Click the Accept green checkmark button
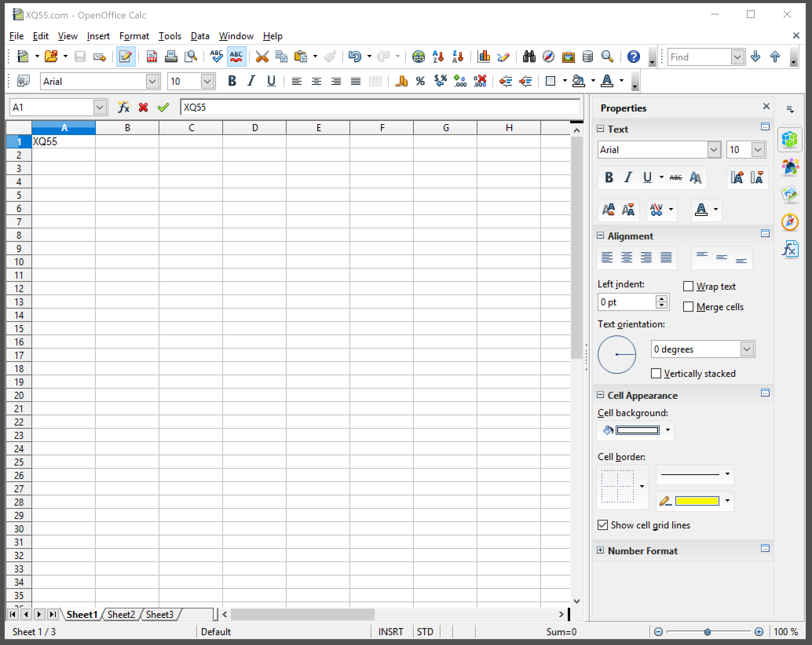The width and height of the screenshot is (812, 645). [163, 107]
